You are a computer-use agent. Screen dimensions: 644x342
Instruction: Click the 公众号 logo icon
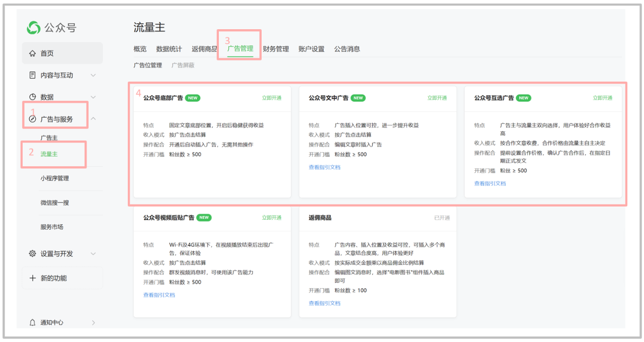point(34,28)
